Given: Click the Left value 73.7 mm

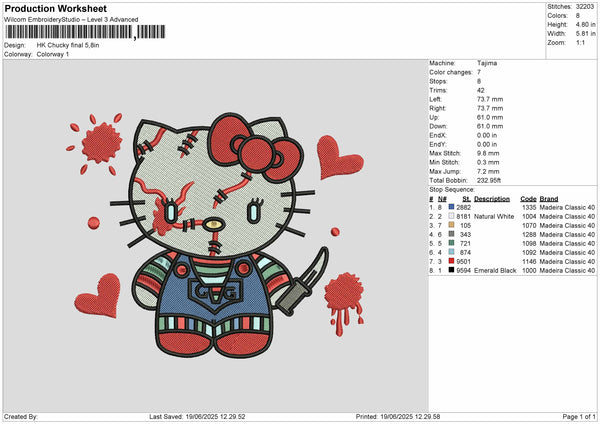Looking at the screenshot, I should click(490, 99).
